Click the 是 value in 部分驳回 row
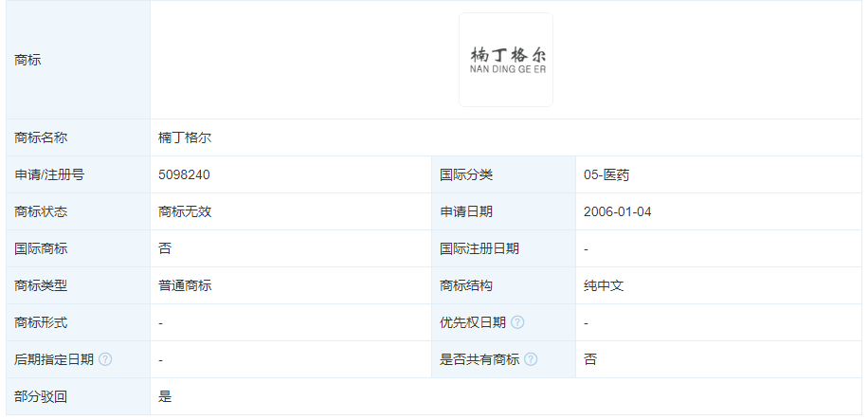The width and height of the screenshot is (868, 420). 165,396
